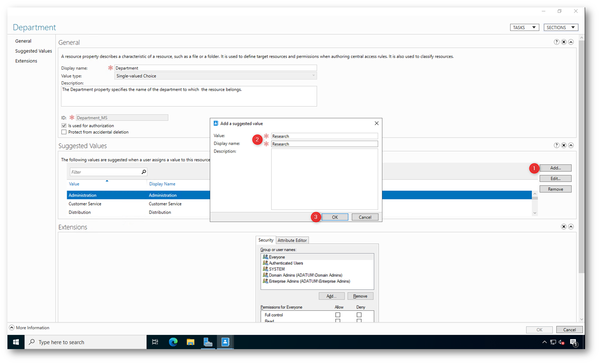The image size is (600, 364).
Task: Click the help icon in General section header
Action: point(556,42)
